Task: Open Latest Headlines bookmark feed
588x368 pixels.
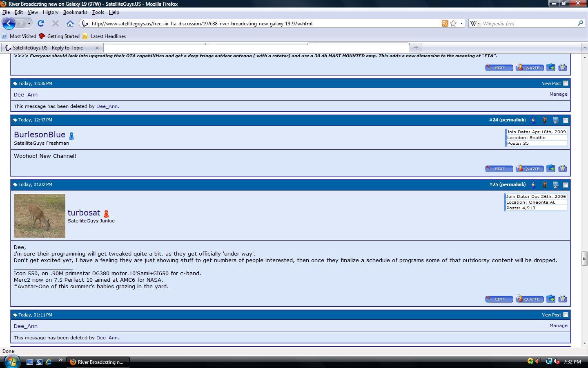Action: click(x=104, y=36)
